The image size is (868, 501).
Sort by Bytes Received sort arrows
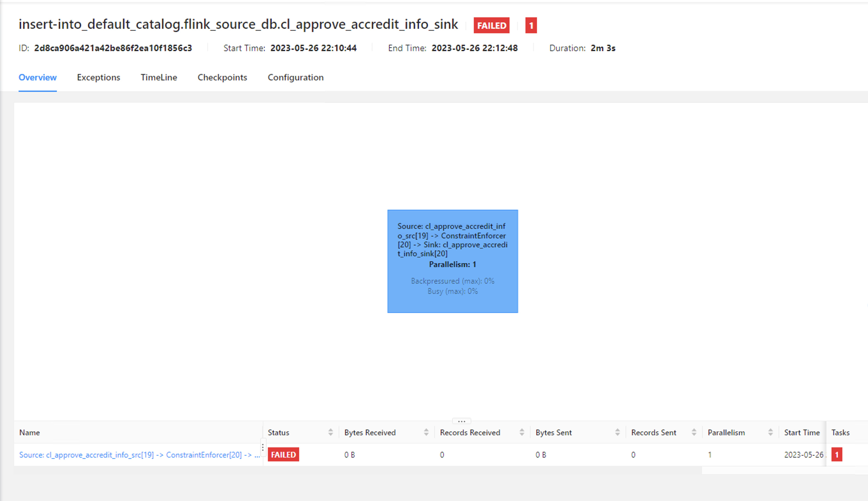[x=426, y=432]
